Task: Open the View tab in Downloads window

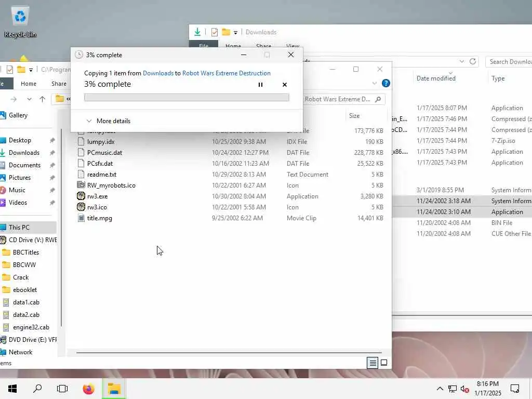Action: pyautogui.click(x=292, y=46)
